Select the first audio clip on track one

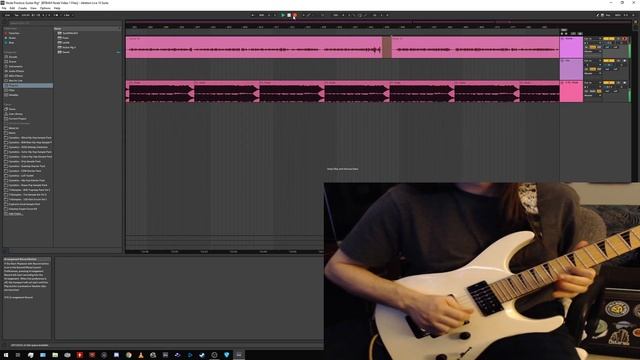pos(253,47)
